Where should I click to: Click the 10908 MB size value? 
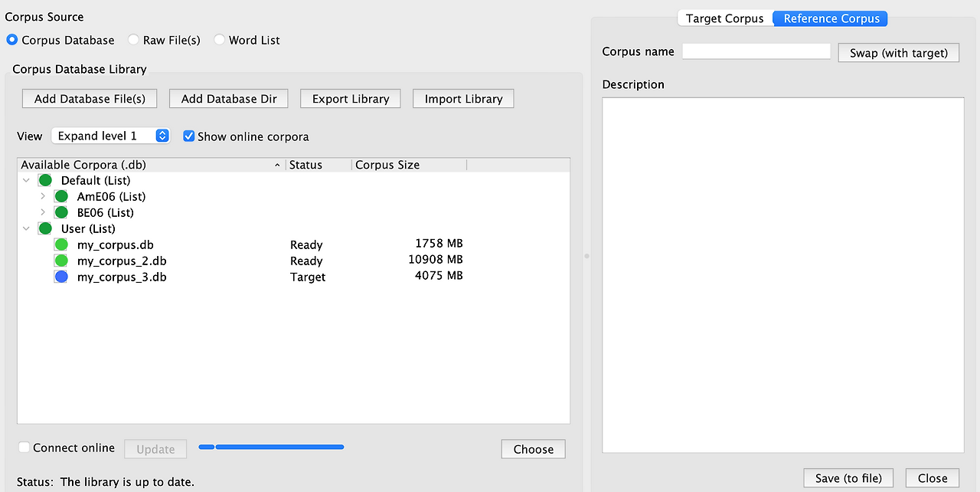(436, 260)
